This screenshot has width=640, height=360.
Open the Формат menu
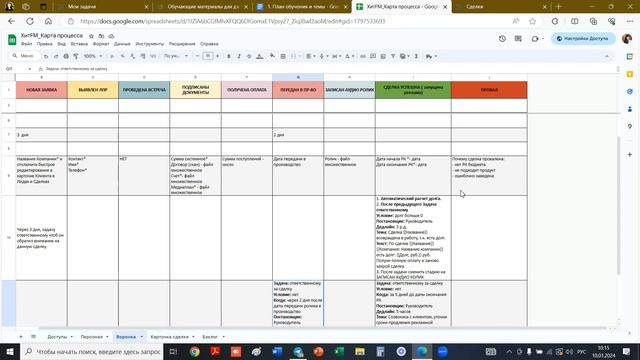click(x=101, y=44)
